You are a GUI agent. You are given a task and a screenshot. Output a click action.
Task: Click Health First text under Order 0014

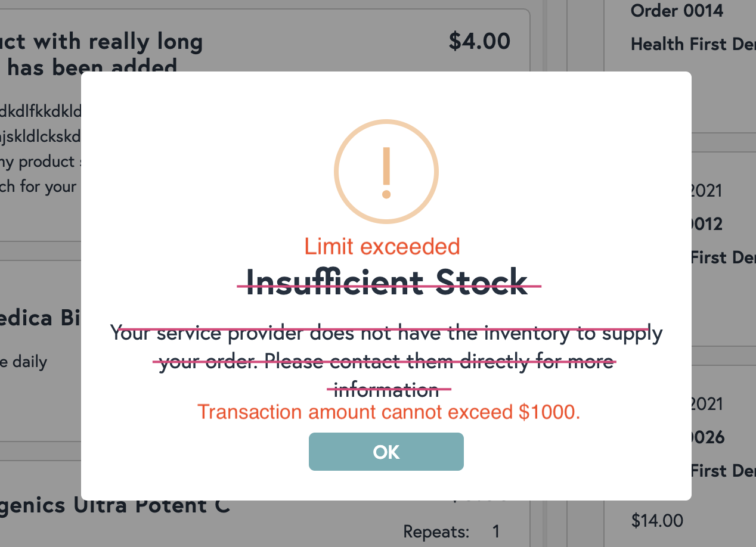tap(692, 43)
